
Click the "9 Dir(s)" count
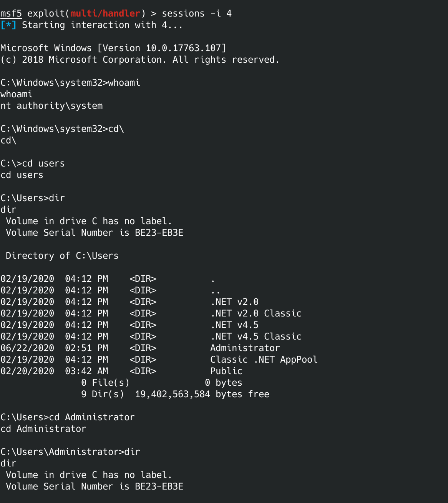click(103, 394)
